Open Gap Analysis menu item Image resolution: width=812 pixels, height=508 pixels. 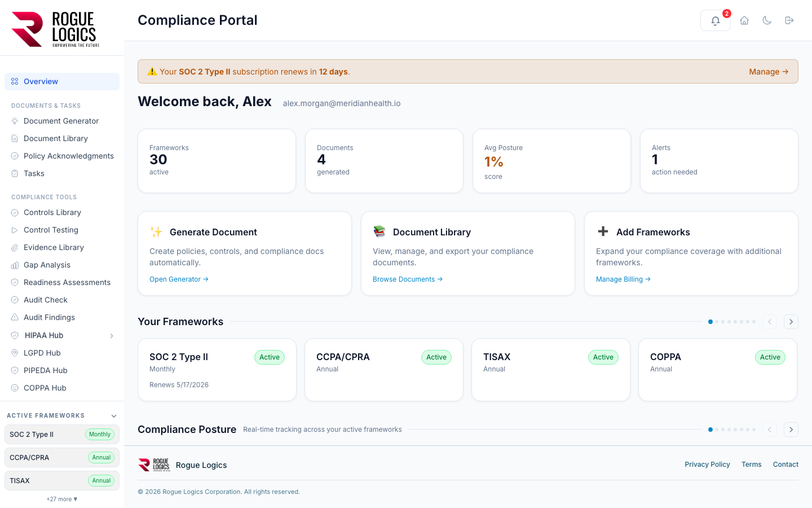[x=62, y=265]
